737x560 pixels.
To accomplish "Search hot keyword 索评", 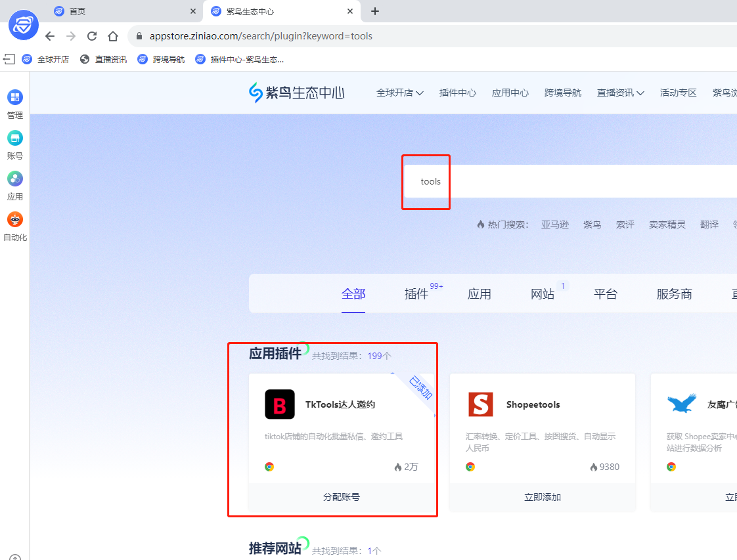I will tap(625, 225).
